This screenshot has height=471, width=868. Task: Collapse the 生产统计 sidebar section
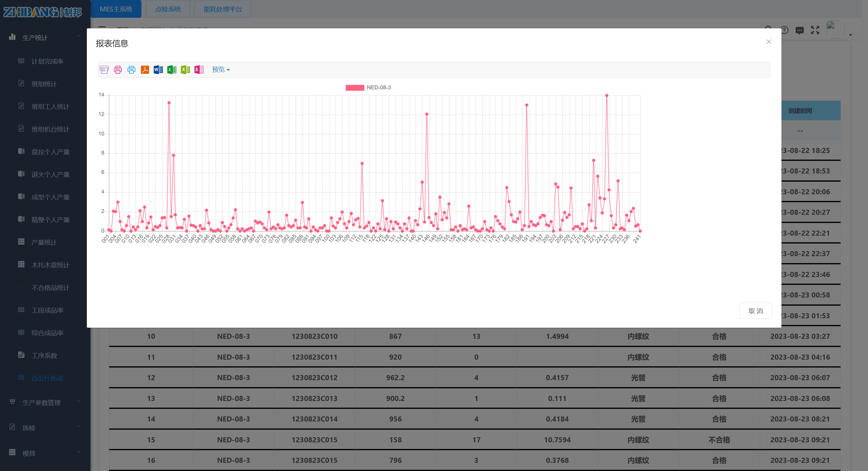[x=45, y=37]
